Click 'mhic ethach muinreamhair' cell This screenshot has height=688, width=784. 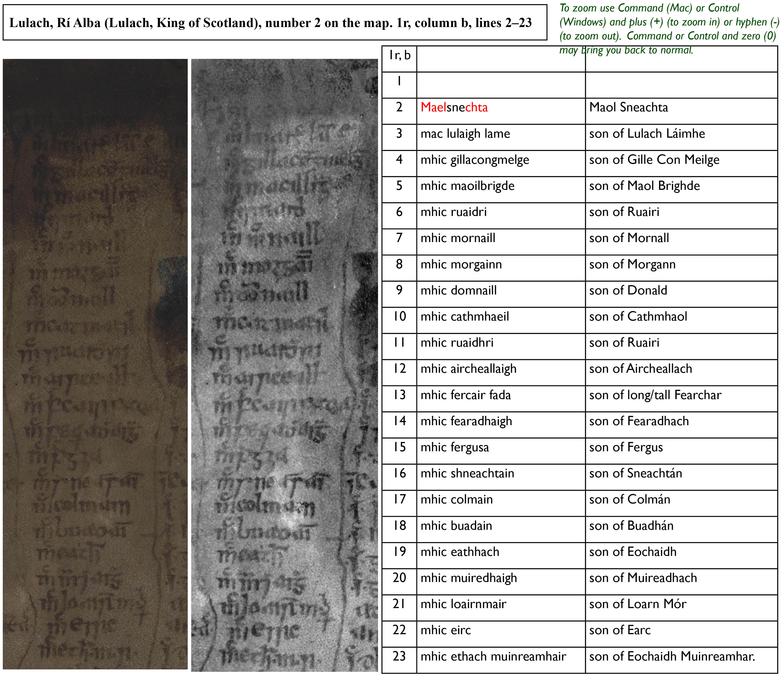[501, 660]
